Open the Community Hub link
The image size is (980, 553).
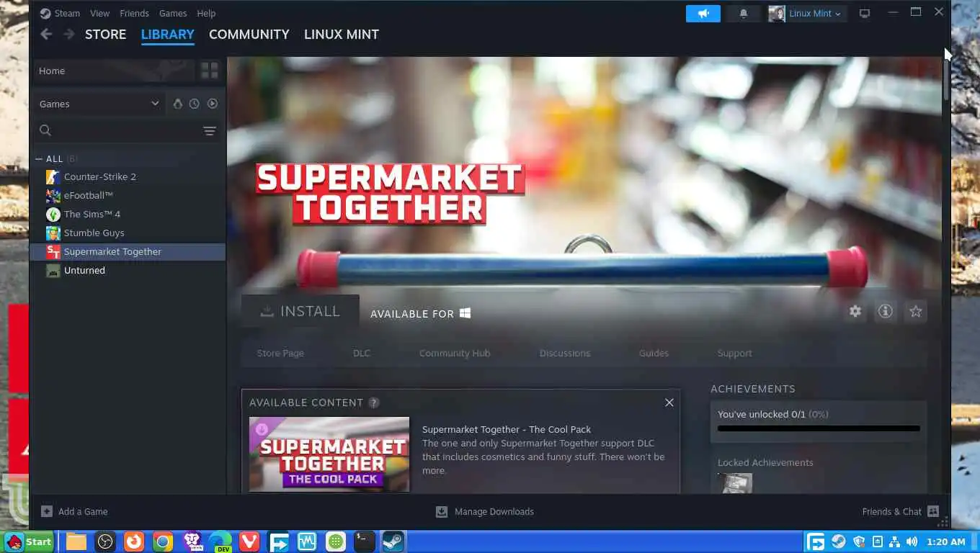pyautogui.click(x=455, y=353)
